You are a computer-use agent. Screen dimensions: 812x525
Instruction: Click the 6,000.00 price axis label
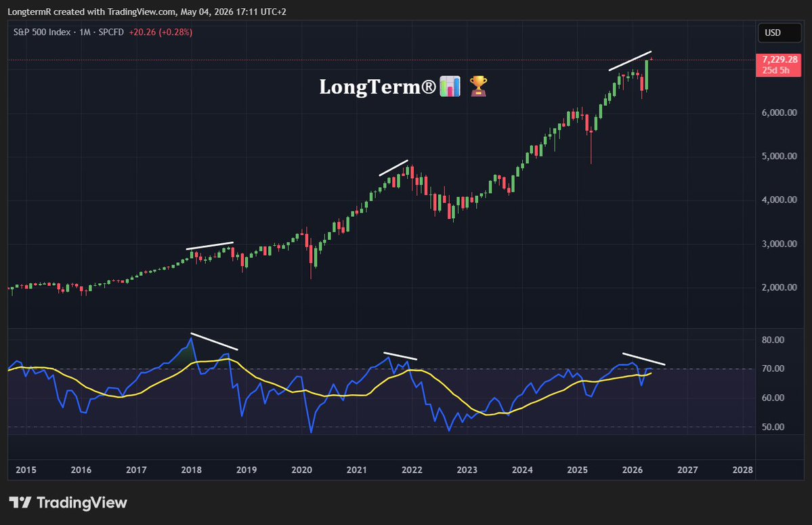pyautogui.click(x=779, y=113)
